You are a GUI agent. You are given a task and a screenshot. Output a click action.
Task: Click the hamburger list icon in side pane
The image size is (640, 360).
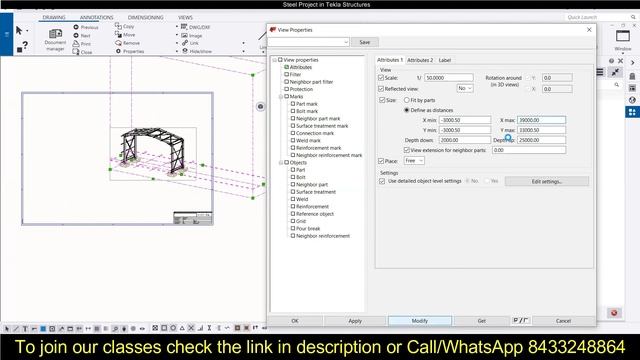coord(600,72)
